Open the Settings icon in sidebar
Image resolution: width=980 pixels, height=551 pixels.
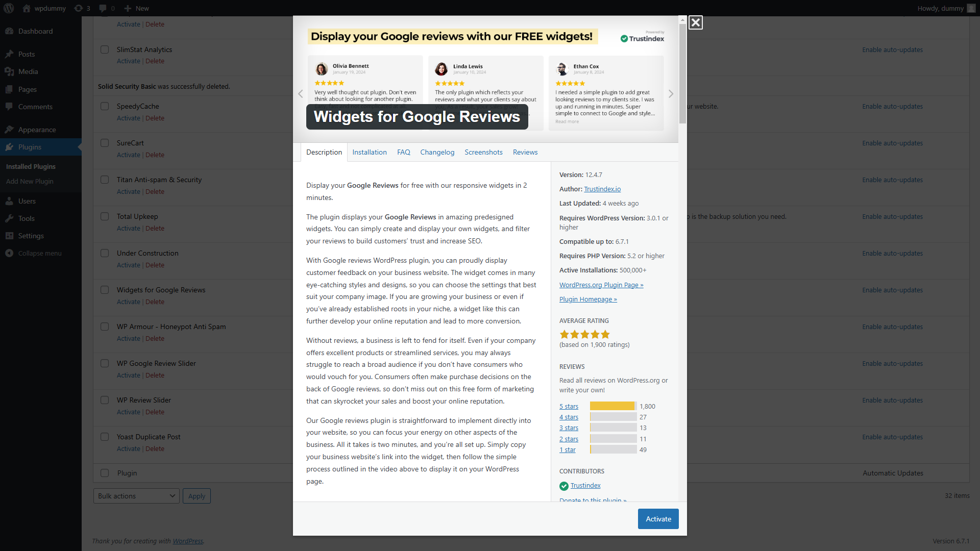(x=9, y=236)
